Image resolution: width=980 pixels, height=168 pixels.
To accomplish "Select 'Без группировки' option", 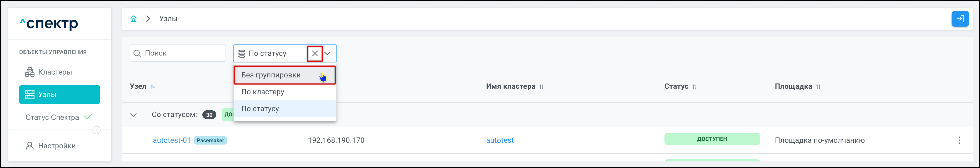I will pyautogui.click(x=271, y=75).
